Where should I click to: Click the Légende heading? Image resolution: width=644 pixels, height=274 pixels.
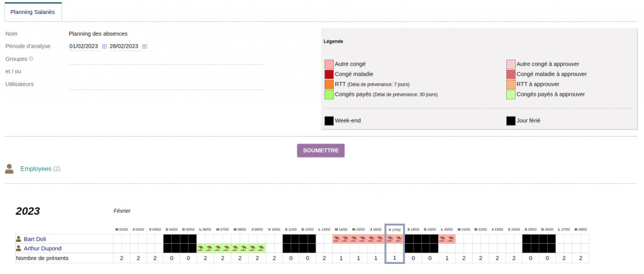(333, 42)
